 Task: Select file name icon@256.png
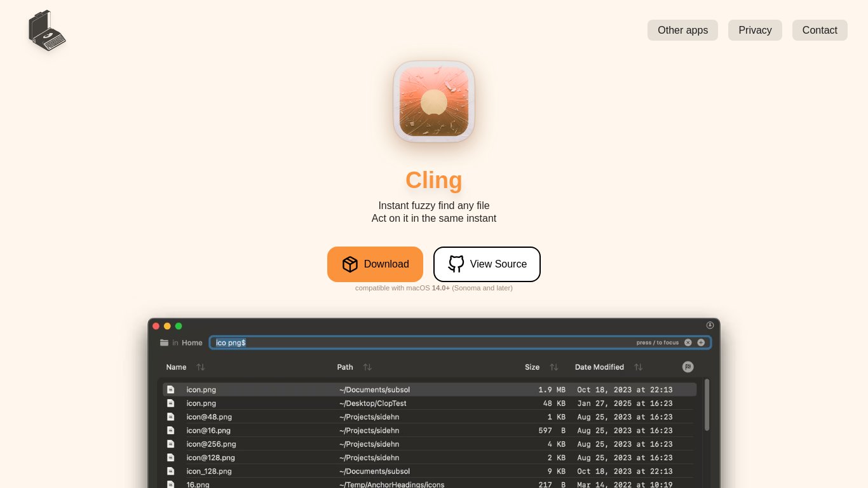coord(211,444)
